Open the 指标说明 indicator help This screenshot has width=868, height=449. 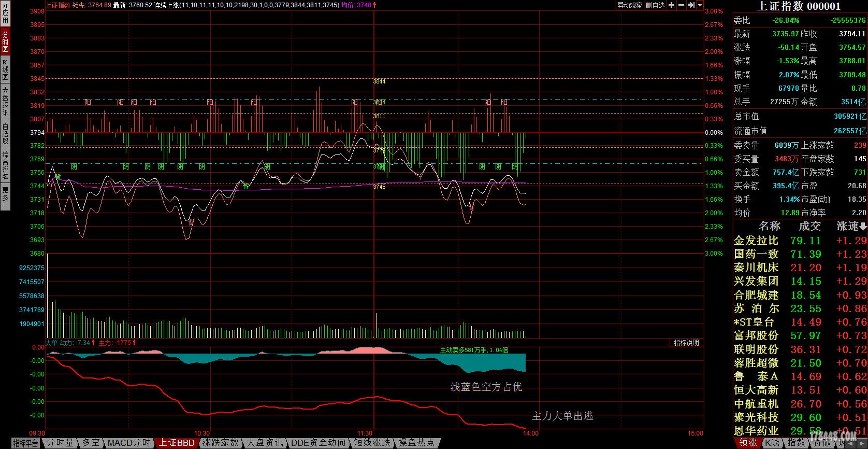pyautogui.click(x=686, y=343)
